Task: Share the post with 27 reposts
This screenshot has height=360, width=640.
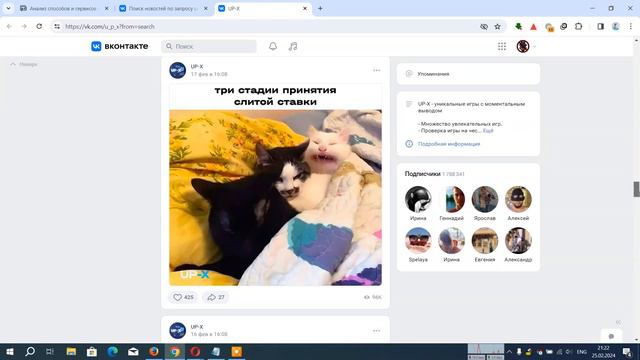Action: [x=216, y=297]
